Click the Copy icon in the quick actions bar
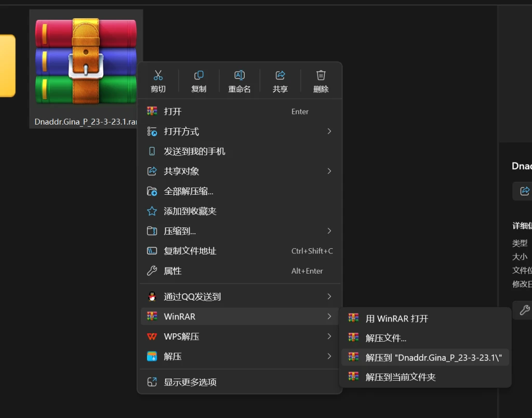 [x=198, y=75]
